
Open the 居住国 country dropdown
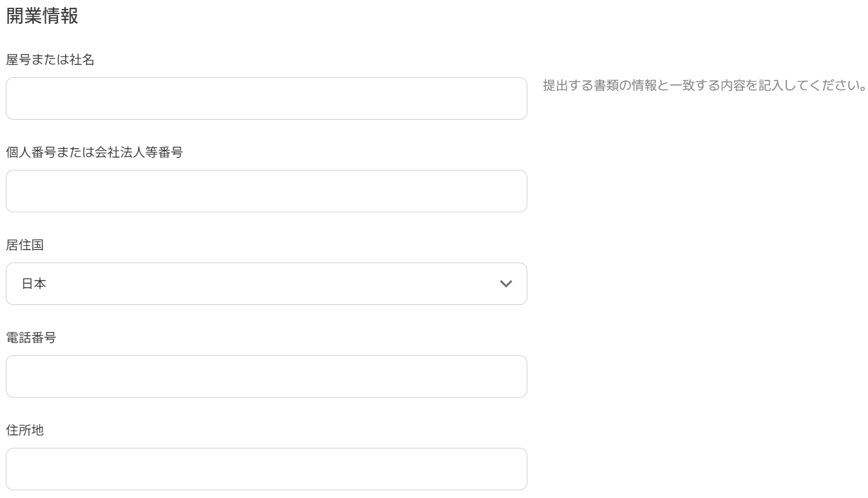click(266, 284)
